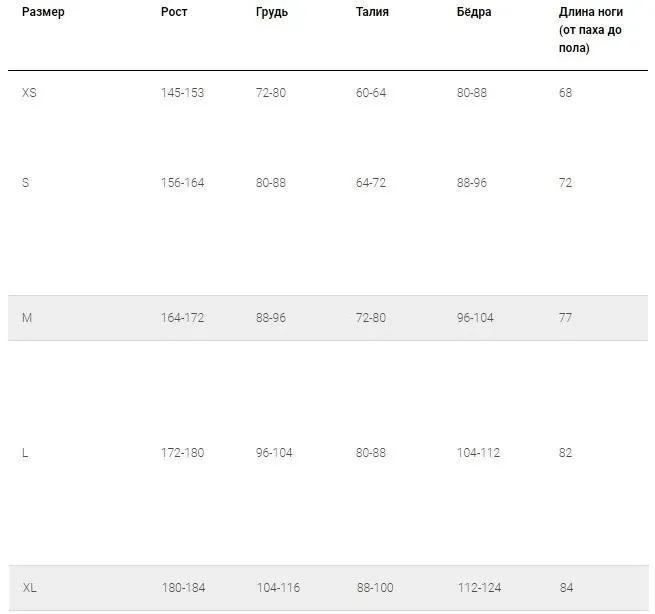Click height value 156-164 for size S
The image size is (655, 614).
pos(182,183)
